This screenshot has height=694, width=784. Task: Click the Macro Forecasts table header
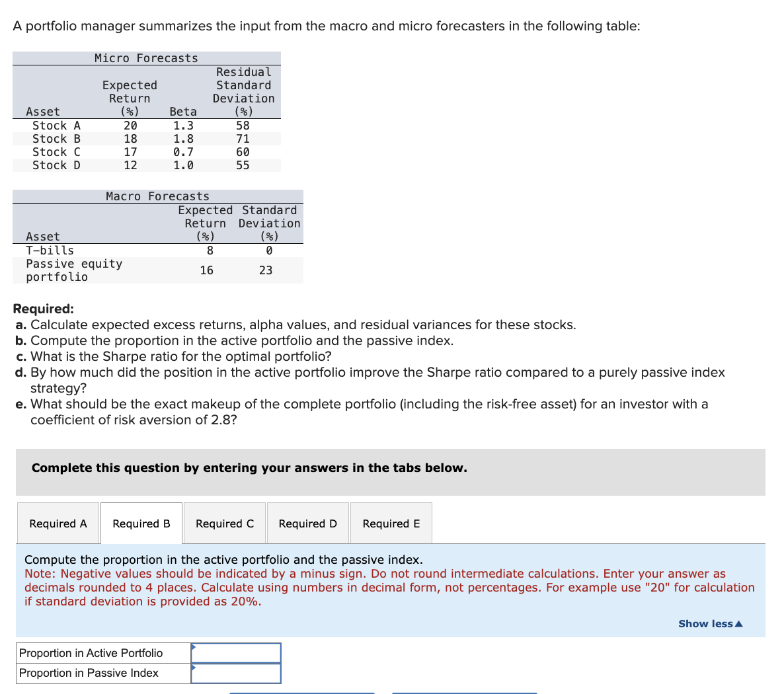(x=157, y=196)
